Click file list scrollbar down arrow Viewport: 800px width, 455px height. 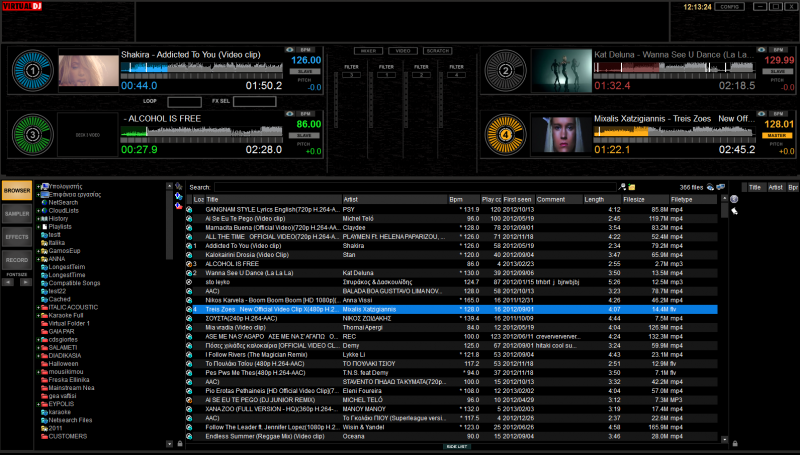coord(724,439)
